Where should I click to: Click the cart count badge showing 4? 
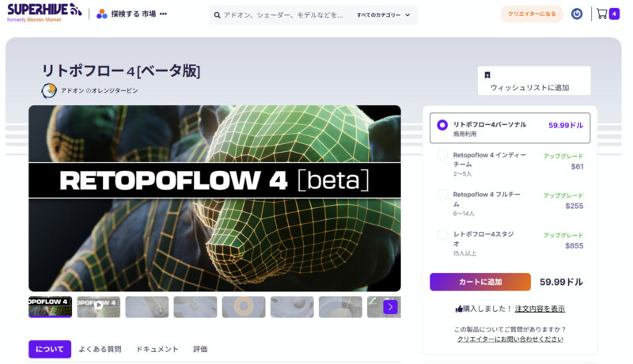(x=614, y=13)
